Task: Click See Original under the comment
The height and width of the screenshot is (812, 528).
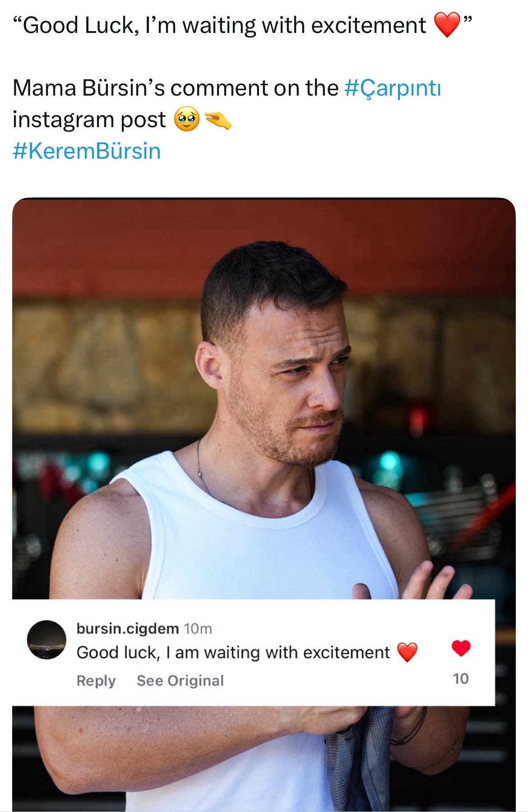Action: [x=180, y=680]
